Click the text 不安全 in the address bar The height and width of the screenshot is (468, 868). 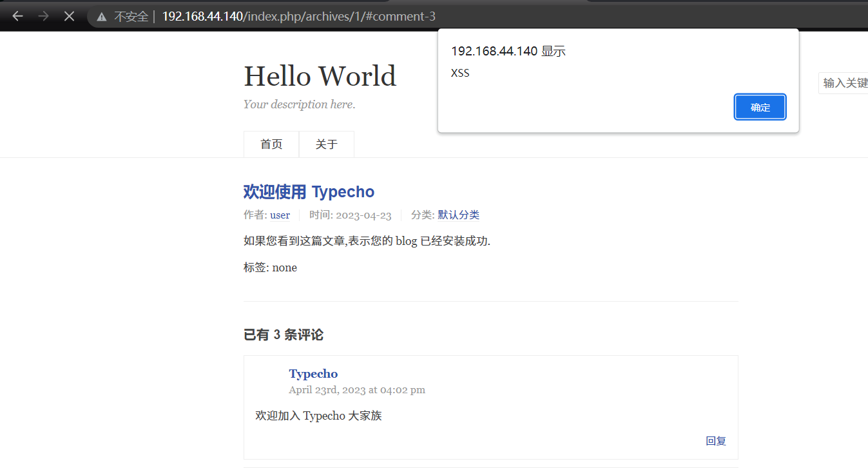131,17
